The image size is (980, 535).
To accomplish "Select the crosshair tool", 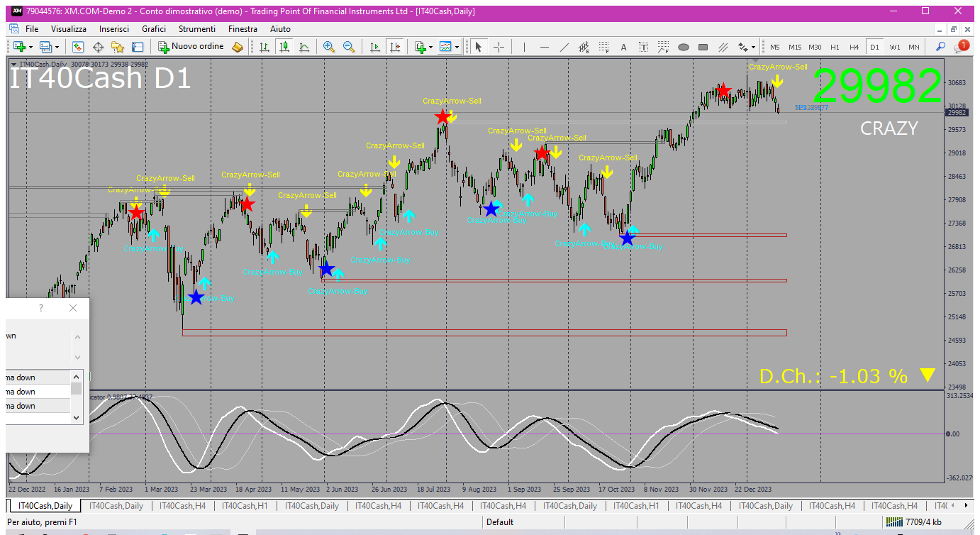I will pos(499,47).
